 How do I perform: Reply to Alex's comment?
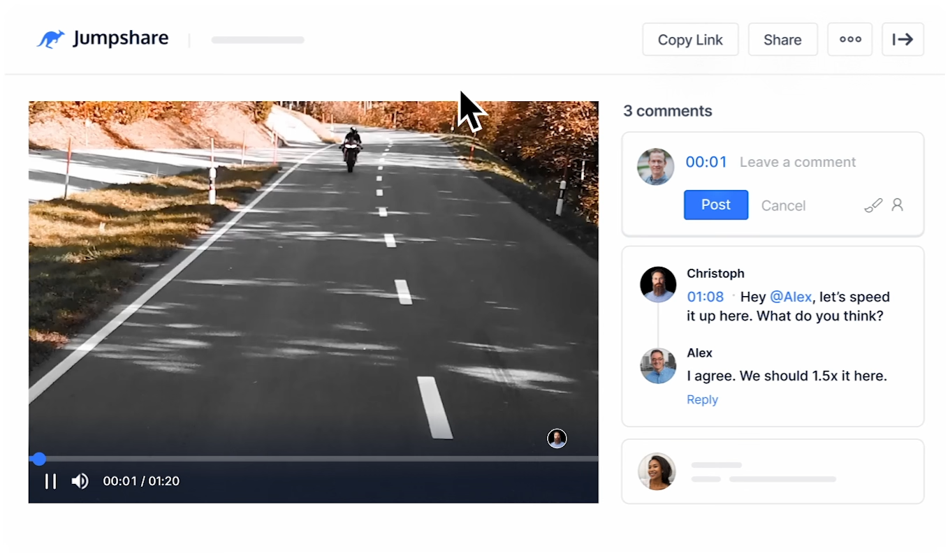[702, 399]
